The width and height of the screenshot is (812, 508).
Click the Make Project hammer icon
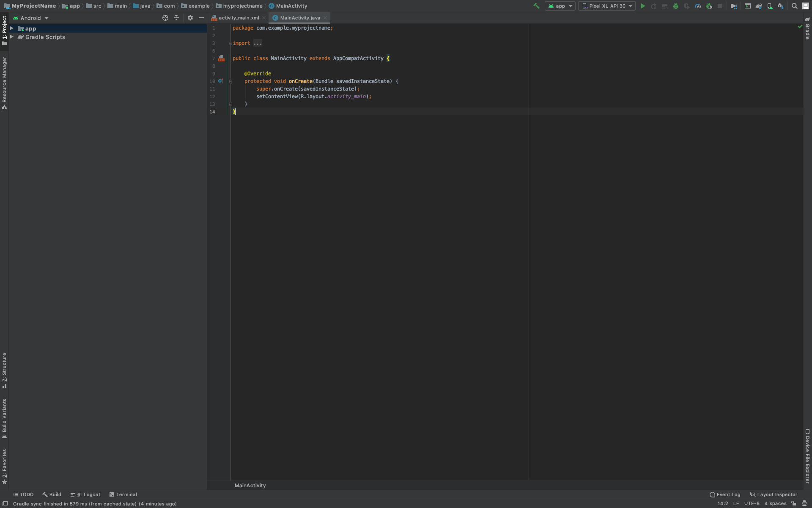click(x=536, y=6)
